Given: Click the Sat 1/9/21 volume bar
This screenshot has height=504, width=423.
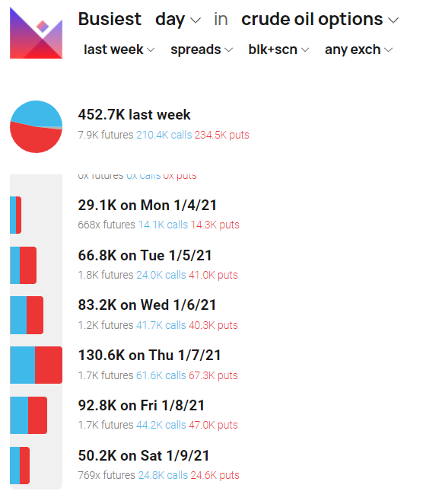Looking at the screenshot, I should click(20, 465).
